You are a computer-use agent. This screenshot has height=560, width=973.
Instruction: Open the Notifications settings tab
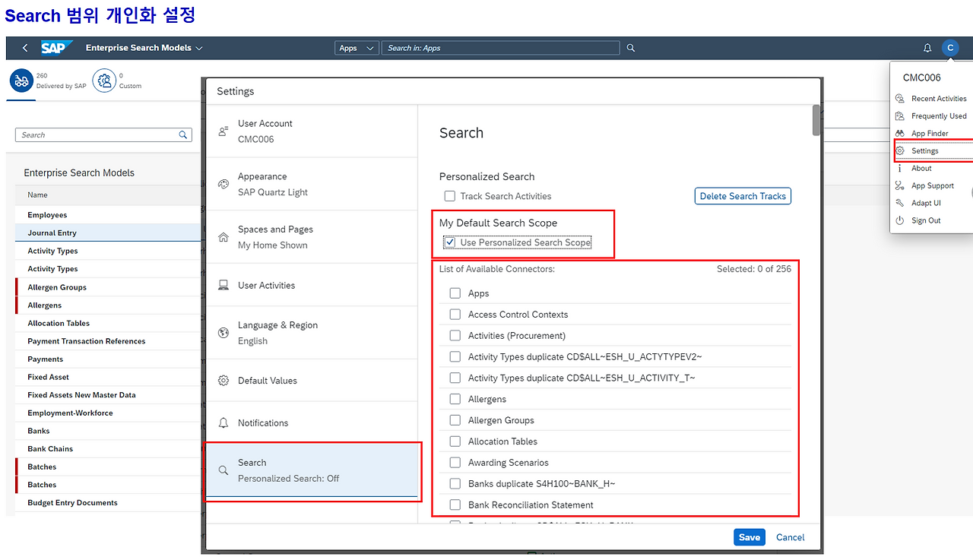(312, 423)
